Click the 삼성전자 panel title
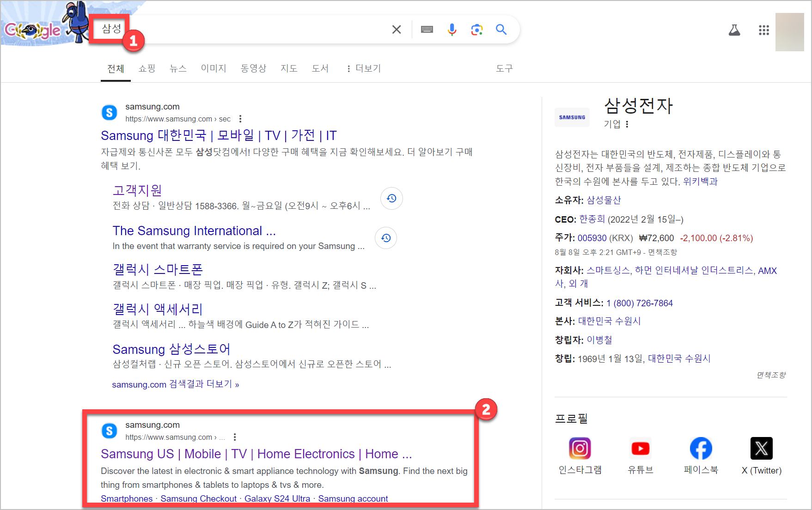This screenshot has width=812, height=510. point(638,106)
